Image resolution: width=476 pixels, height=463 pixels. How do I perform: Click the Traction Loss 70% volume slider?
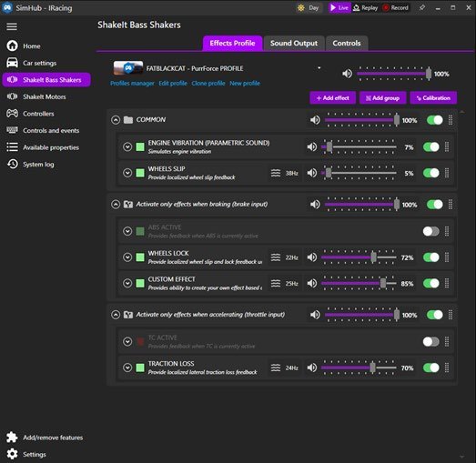pyautogui.click(x=359, y=368)
